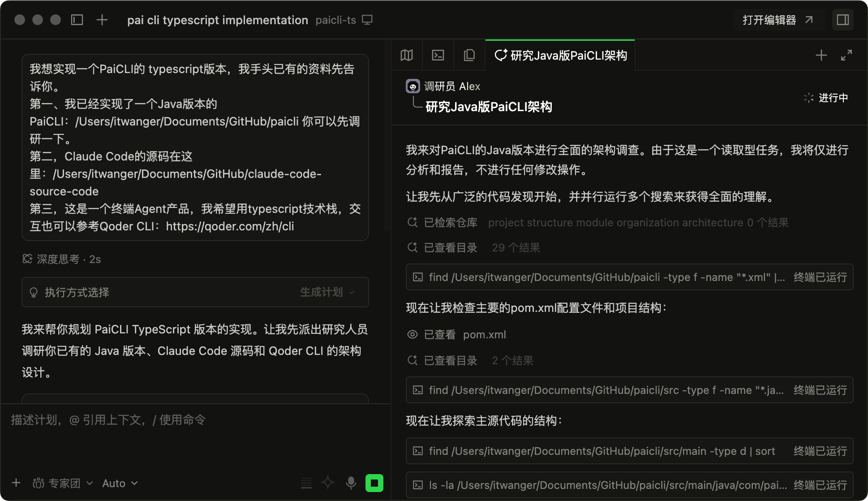Click the refresh icon on the 研究Java版PaiCLI架构 tab
Screen dimensions: 868x501
tap(500, 55)
